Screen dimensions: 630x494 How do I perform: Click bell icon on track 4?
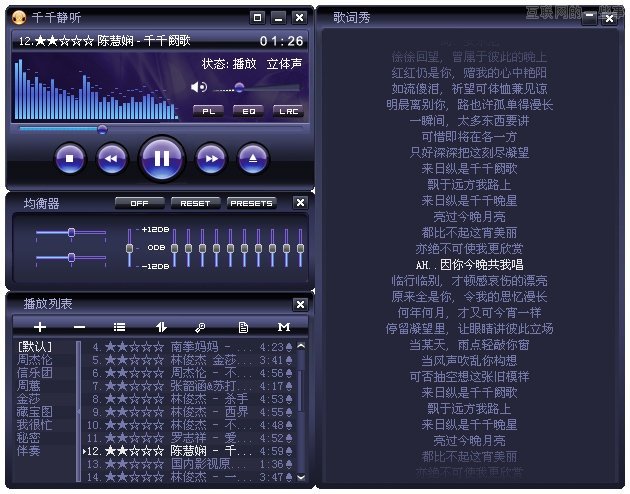[288, 347]
